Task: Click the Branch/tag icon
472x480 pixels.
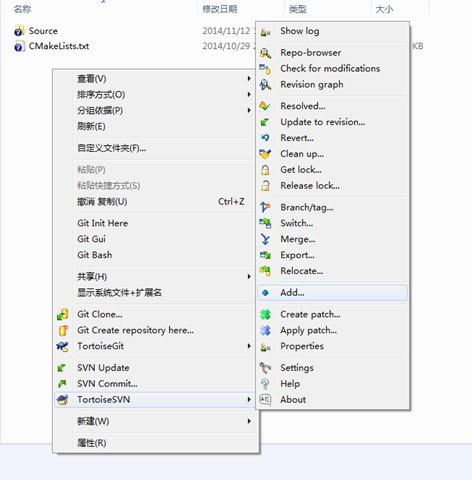Action: (265, 207)
